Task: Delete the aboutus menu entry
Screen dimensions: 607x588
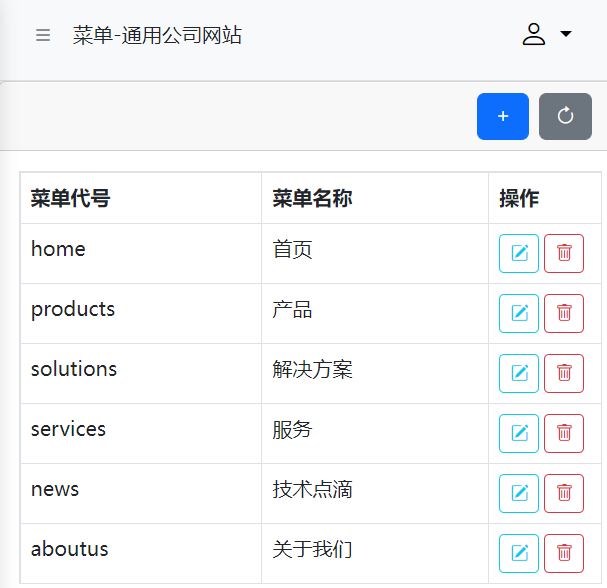Action: (564, 554)
